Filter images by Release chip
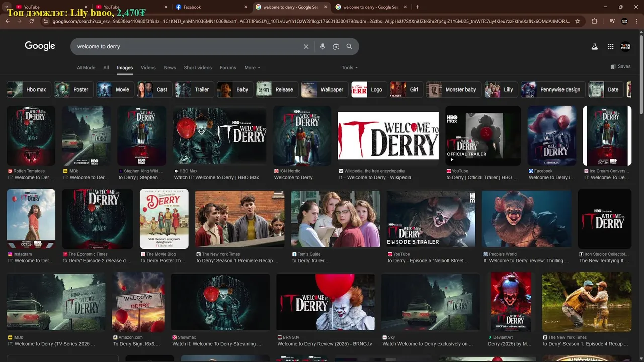Image resolution: width=644 pixels, height=362 pixels. [277, 89]
